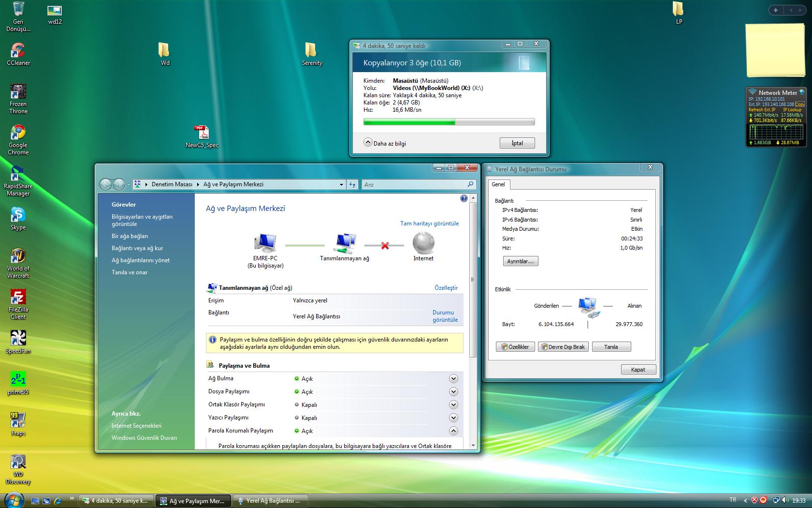The height and width of the screenshot is (508, 812).
Task: Open the recent pages dropdown arrow
Action: pyautogui.click(x=129, y=184)
